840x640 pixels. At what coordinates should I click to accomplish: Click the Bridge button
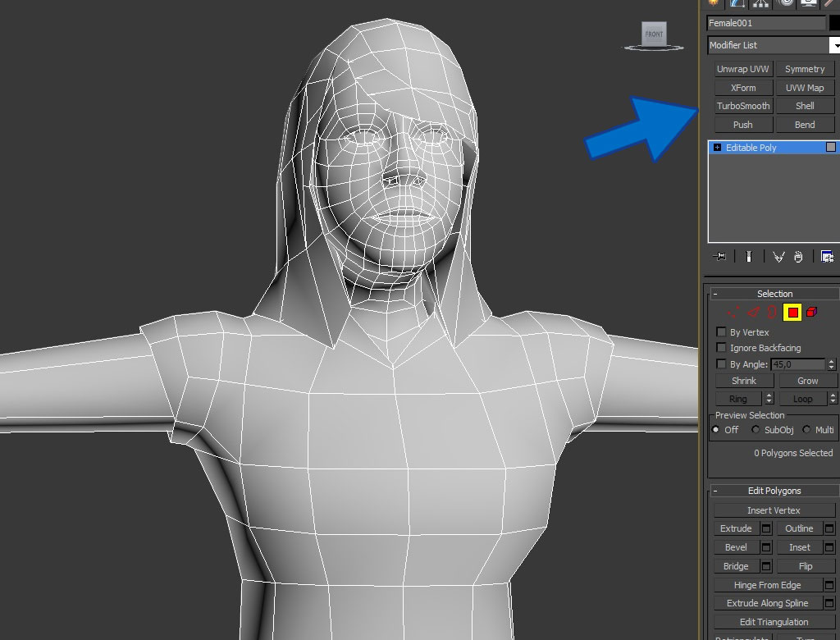(736, 566)
